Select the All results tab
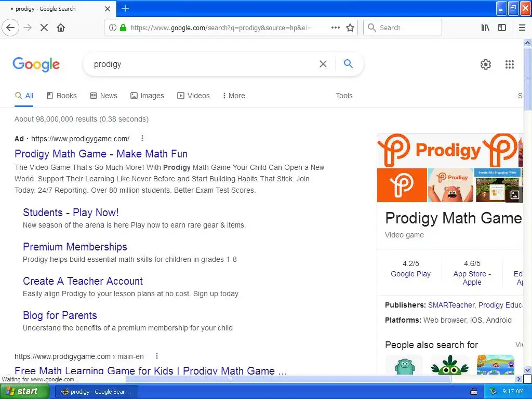The height and width of the screenshot is (399, 532). click(24, 96)
